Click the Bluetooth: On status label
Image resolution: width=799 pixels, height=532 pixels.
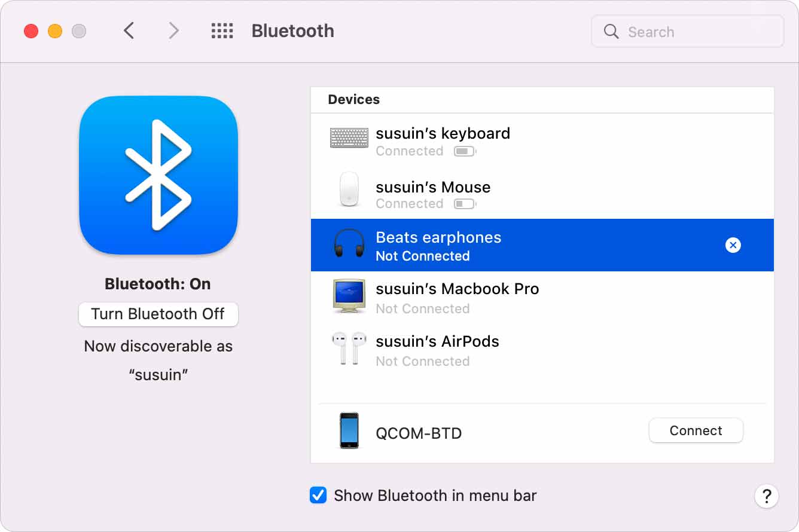158,284
